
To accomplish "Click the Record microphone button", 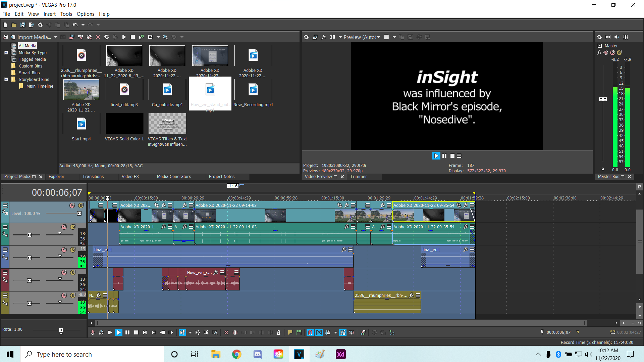I will [93, 332].
